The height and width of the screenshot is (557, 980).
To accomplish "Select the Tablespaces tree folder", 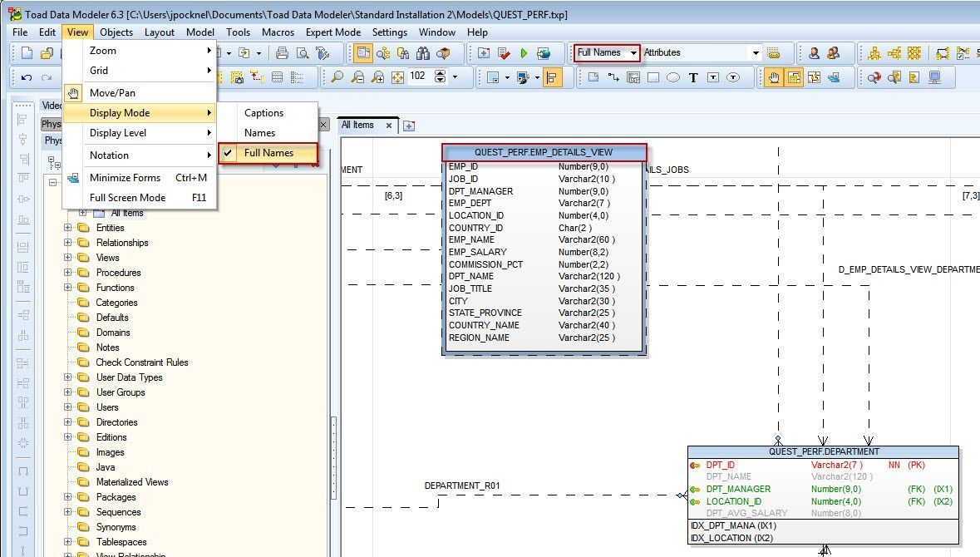I will click(x=121, y=542).
